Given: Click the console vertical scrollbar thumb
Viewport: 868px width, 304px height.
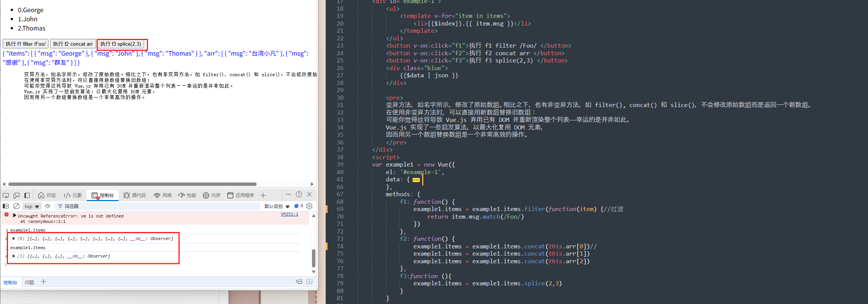Looking at the screenshot, I should tap(313, 258).
